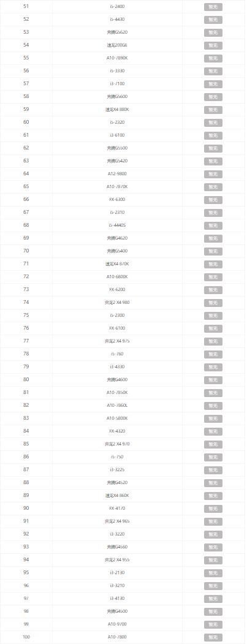Click the 暂无 button in row 100
Viewport: 247px width, 644px height.
(x=213, y=637)
